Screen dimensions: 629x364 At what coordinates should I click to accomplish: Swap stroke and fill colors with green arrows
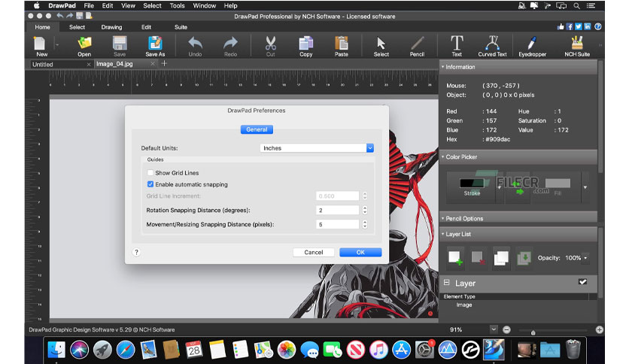518,187
